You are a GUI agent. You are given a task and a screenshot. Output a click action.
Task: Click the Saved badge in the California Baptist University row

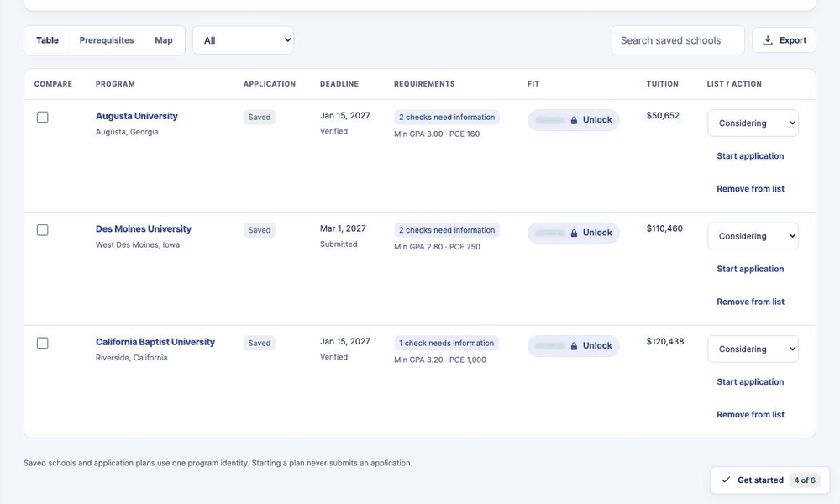click(x=260, y=344)
